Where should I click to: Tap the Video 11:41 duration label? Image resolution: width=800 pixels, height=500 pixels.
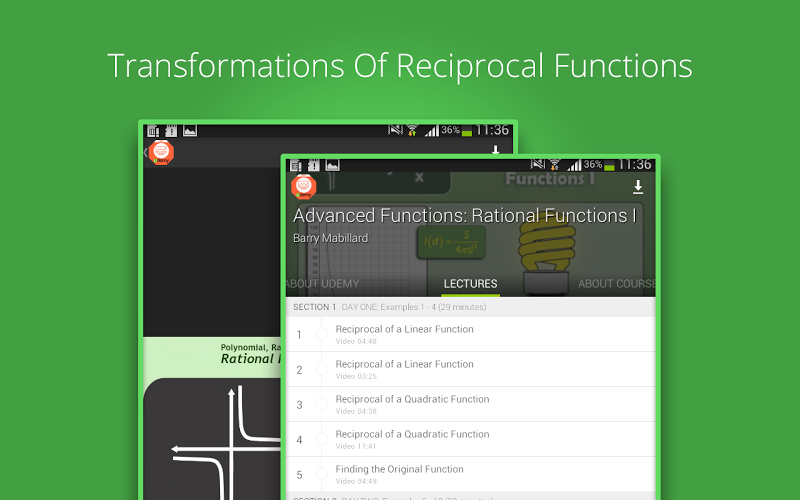pos(356,446)
